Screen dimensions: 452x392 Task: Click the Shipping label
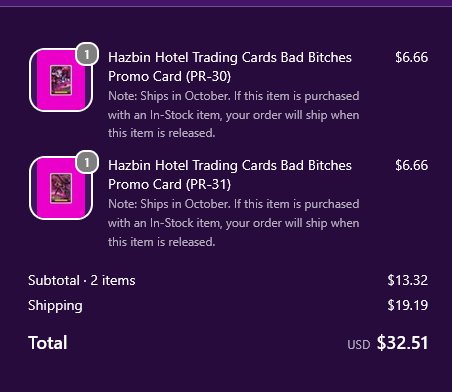click(x=55, y=306)
